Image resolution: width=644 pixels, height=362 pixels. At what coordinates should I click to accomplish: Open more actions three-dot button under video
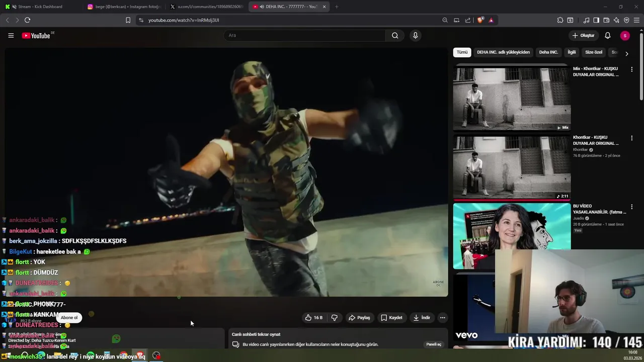click(442, 318)
